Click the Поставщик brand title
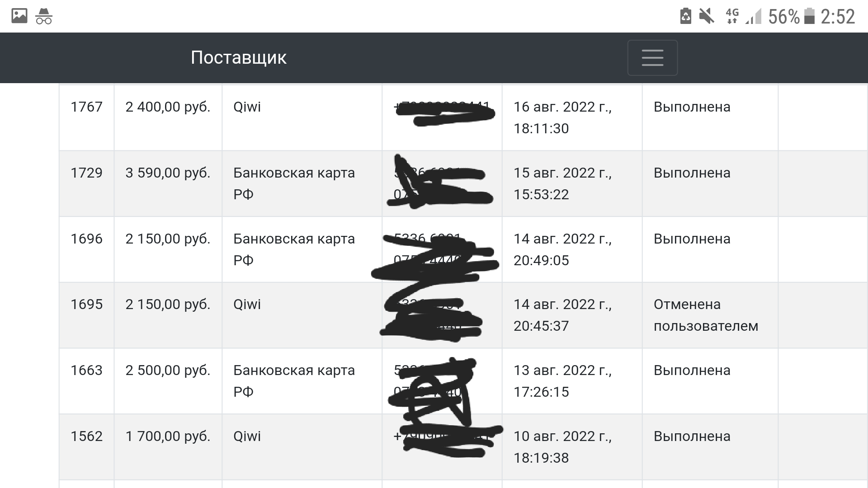Image resolution: width=868 pixels, height=488 pixels. point(238,57)
